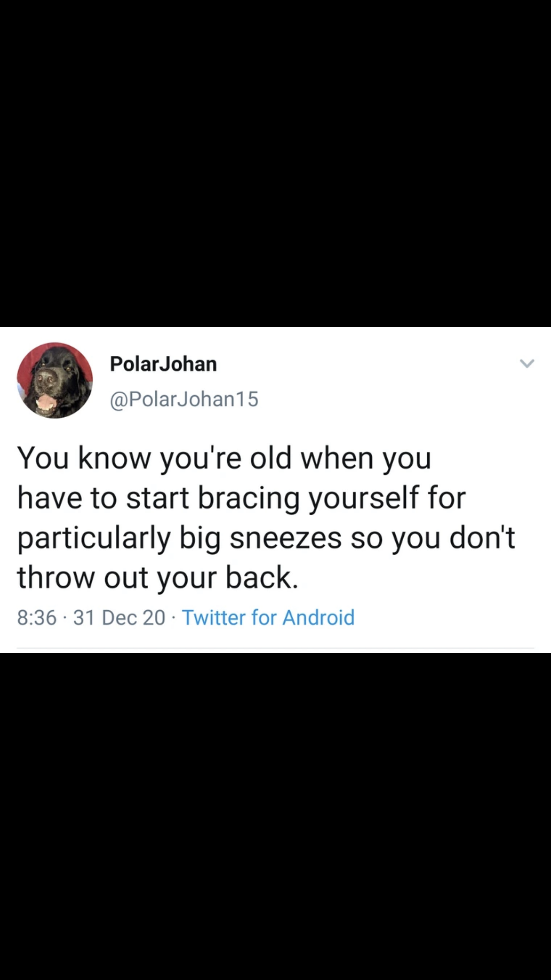This screenshot has width=551, height=980.
Task: Click the word "Android" in the source label
Action: click(x=319, y=617)
